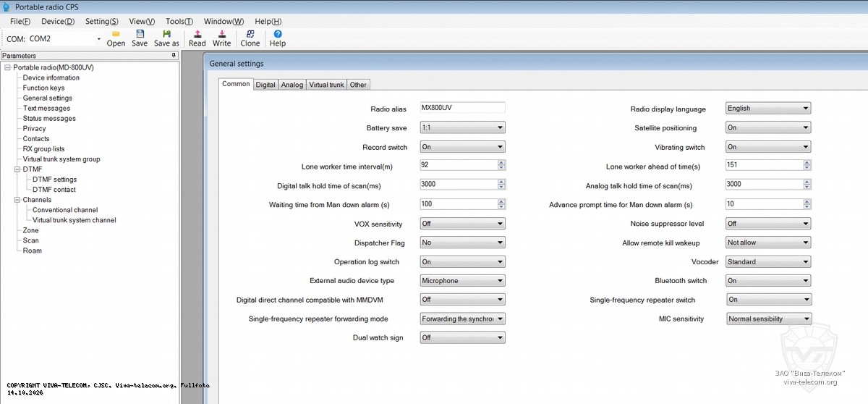
Task: Open the Single-frequency repeater switch dropdown
Action: (x=769, y=300)
